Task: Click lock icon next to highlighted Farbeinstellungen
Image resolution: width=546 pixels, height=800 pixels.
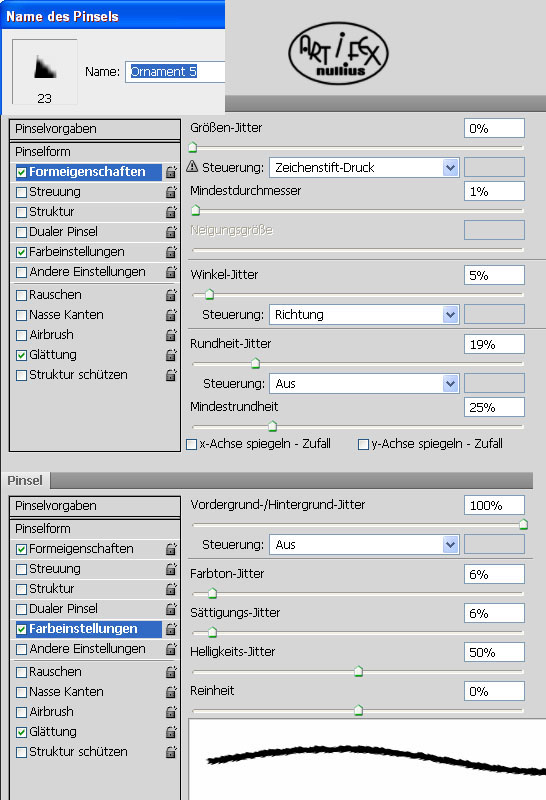Action: (171, 629)
